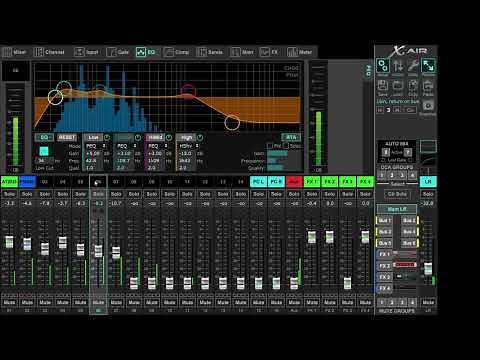Open the Low band PEQ mode dropdown

(x=96, y=146)
